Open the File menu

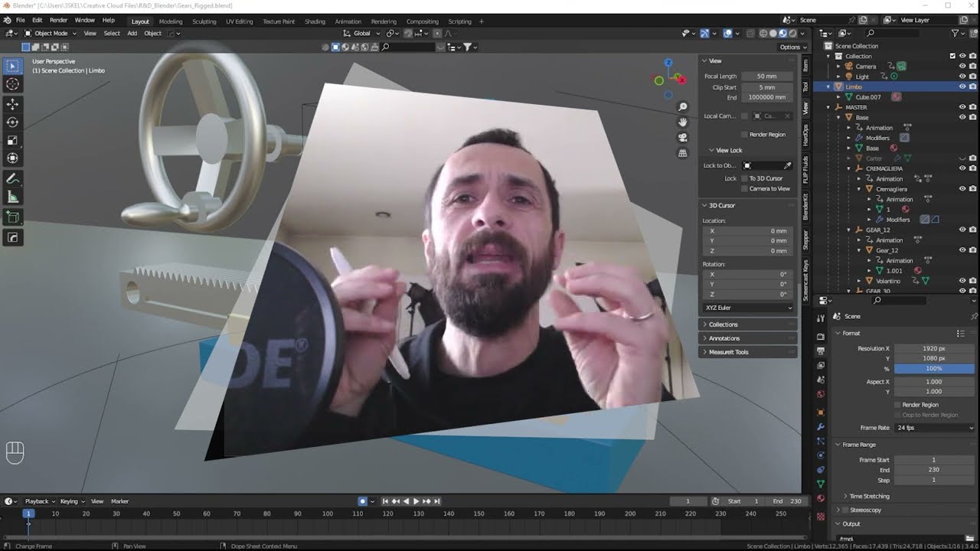point(21,20)
